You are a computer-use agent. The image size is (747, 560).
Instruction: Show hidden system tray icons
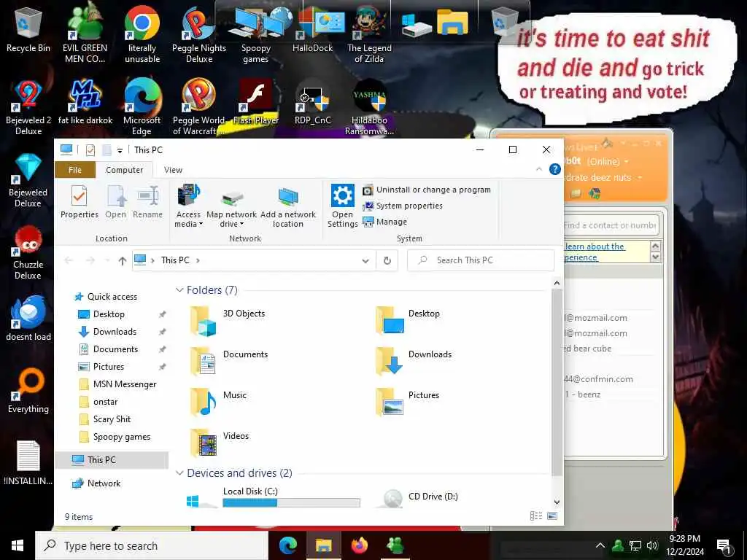point(600,545)
